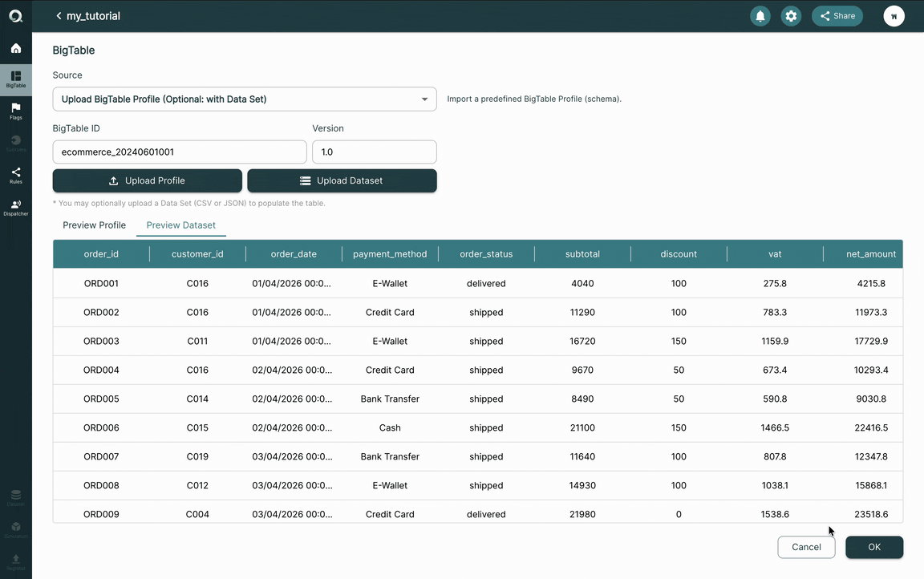This screenshot has height=579, width=924.
Task: Click the Cancel button
Action: pos(806,547)
